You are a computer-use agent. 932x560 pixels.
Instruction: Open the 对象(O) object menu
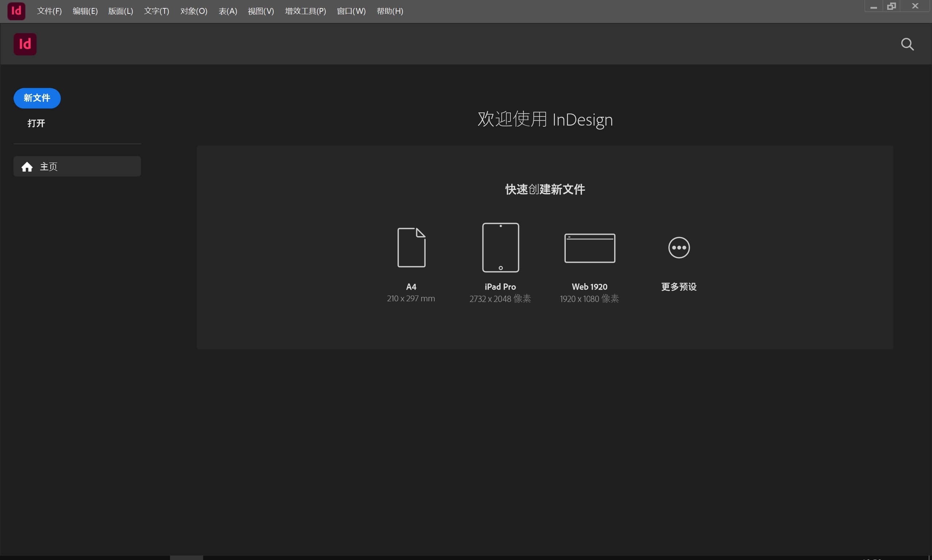194,11
